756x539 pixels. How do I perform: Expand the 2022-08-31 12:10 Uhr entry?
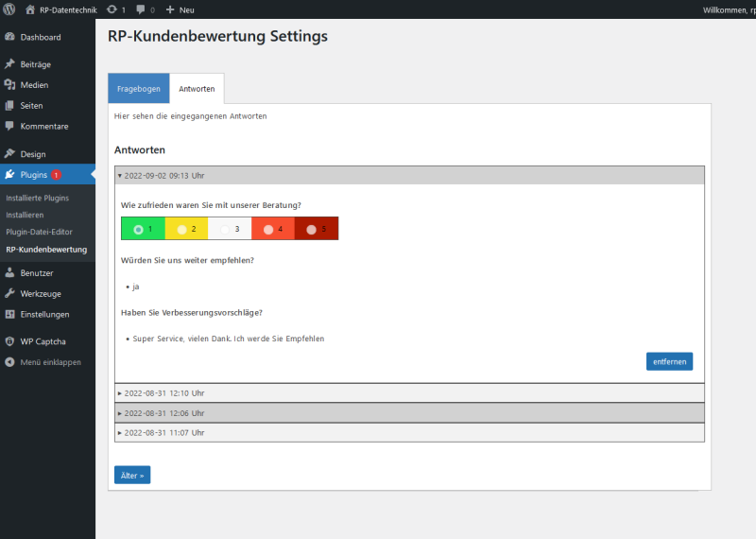coord(409,393)
